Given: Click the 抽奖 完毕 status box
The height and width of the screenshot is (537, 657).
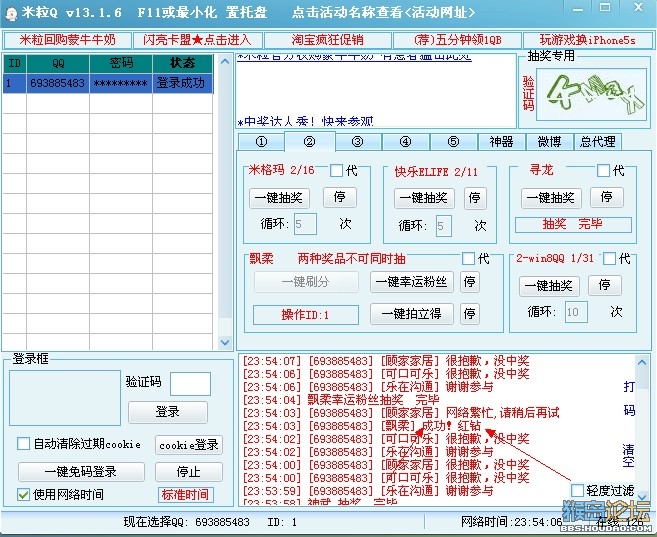Looking at the screenshot, I should pyautogui.click(x=573, y=224).
